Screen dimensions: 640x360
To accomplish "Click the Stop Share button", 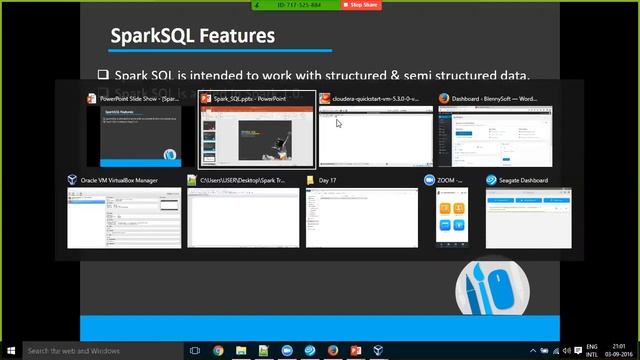I will pos(361,5).
